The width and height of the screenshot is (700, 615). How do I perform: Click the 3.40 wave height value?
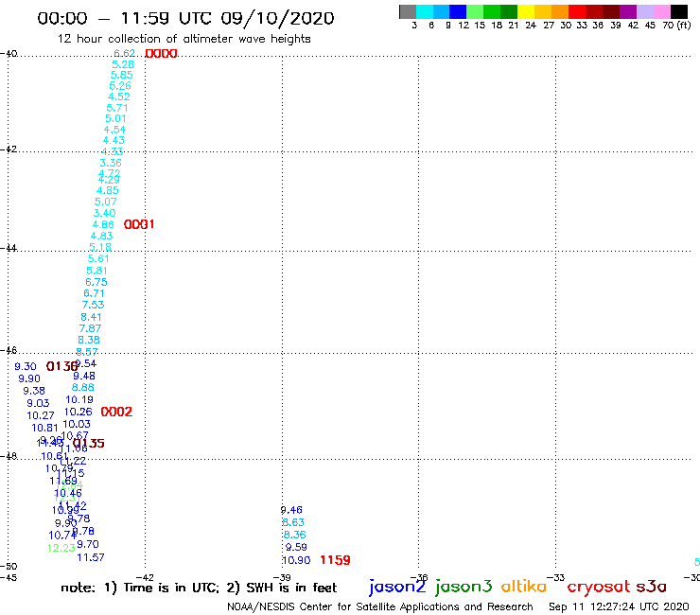[104, 213]
